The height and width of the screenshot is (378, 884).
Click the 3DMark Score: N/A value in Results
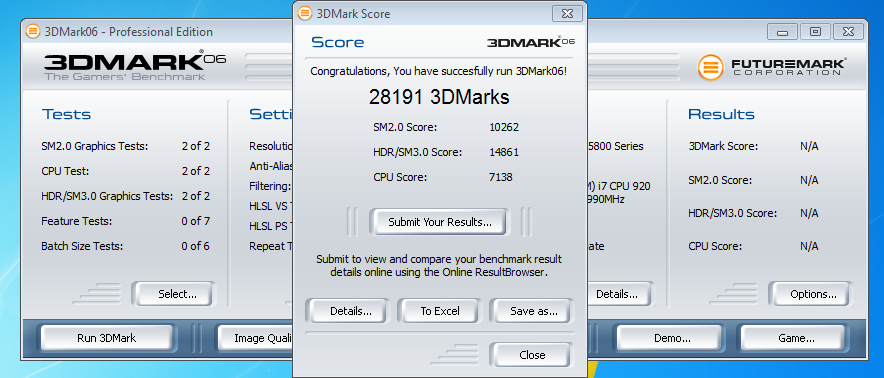click(809, 147)
